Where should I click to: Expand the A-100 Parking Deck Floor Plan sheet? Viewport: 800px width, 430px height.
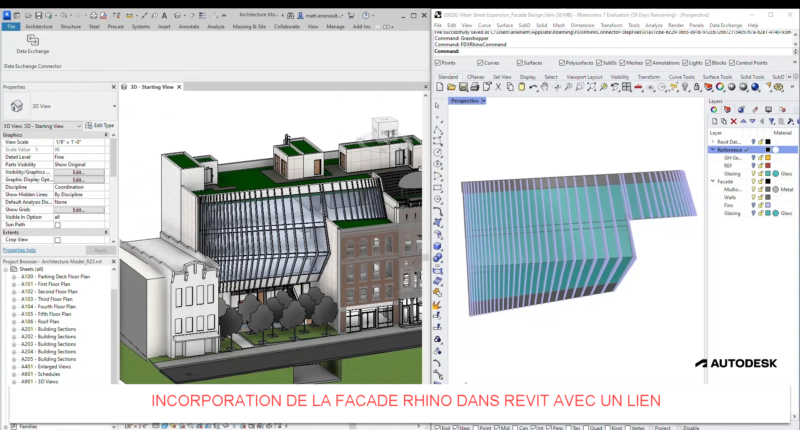12,277
